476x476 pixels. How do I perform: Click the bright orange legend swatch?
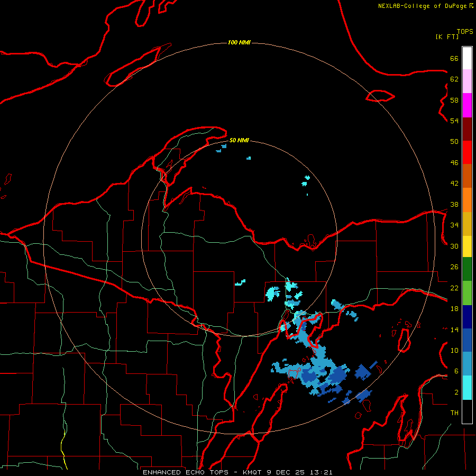pyautogui.click(x=467, y=200)
